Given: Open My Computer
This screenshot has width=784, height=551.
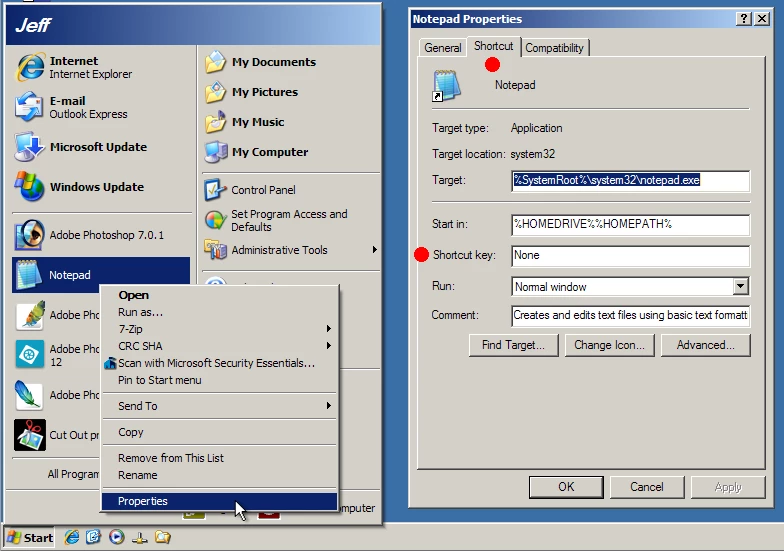Looking at the screenshot, I should [256, 152].
